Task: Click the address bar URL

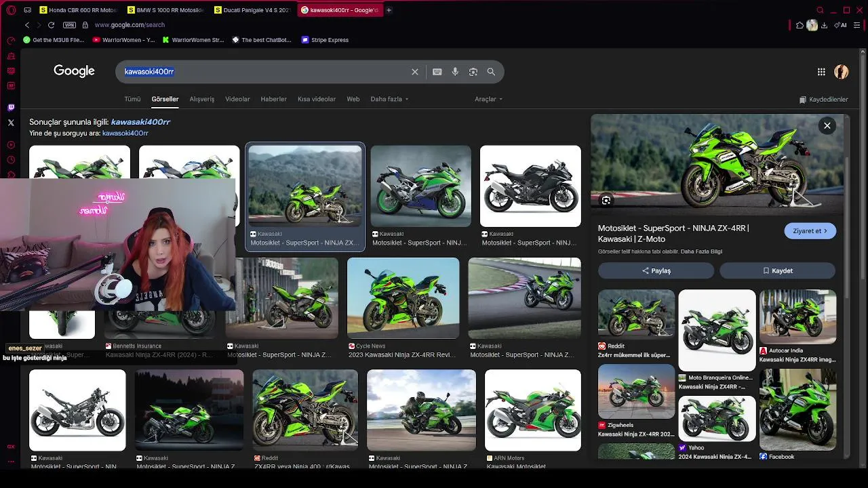Action: 130,25
